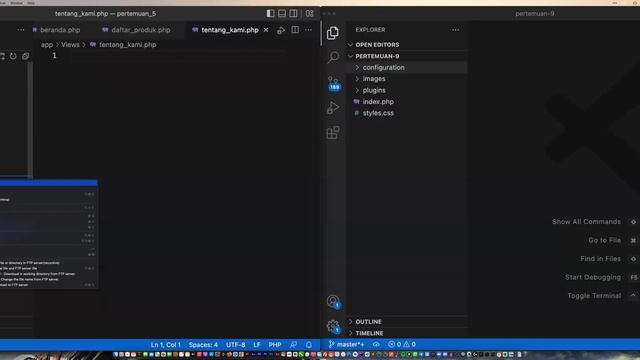The image size is (640, 360).
Task: Change indentation via Spaces: 4
Action: [203, 344]
